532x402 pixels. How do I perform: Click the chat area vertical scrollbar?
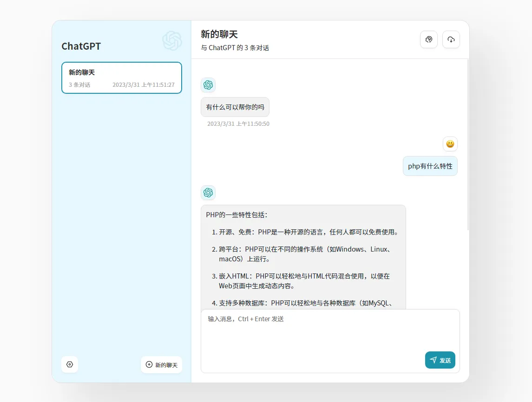(468, 145)
